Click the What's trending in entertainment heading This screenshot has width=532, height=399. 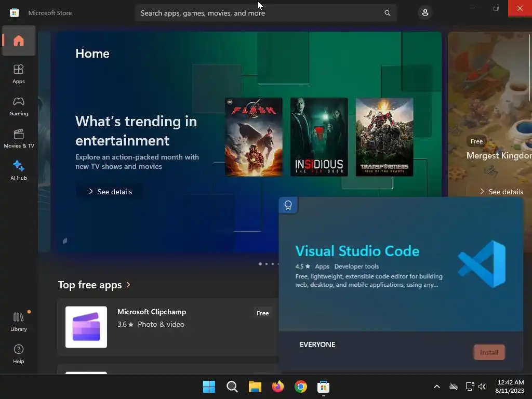[136, 131]
